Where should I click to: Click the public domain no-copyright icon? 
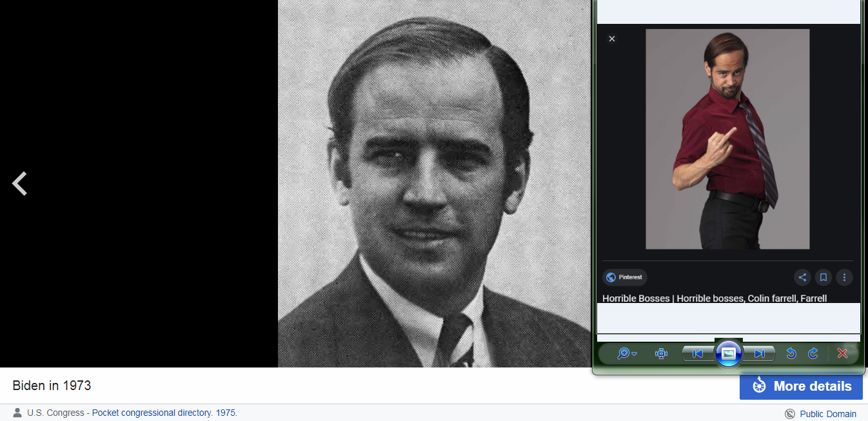coord(790,414)
